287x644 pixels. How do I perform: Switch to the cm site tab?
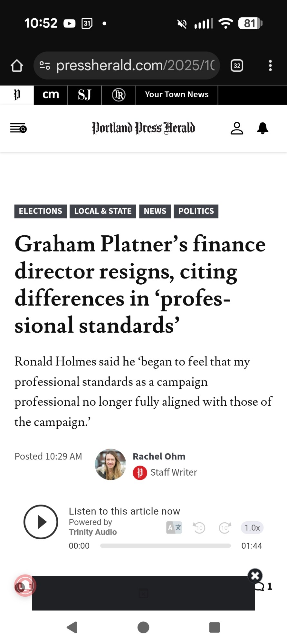coord(51,95)
